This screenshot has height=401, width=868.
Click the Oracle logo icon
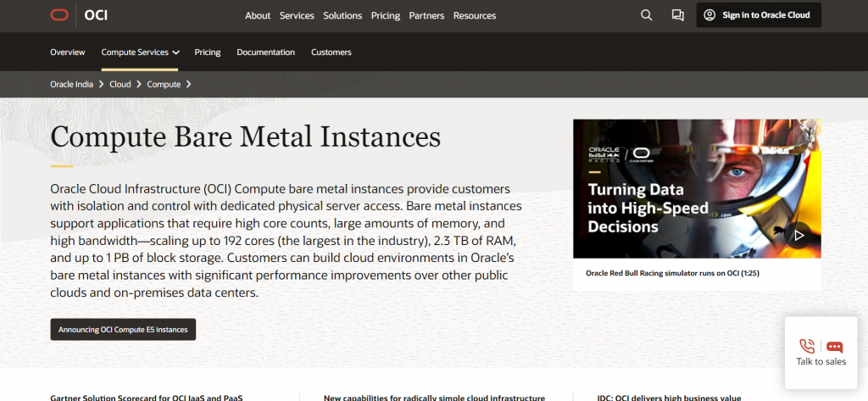point(59,15)
